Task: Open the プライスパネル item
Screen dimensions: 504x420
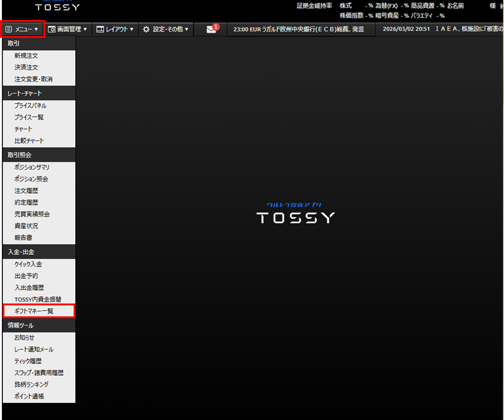Action: click(x=30, y=106)
